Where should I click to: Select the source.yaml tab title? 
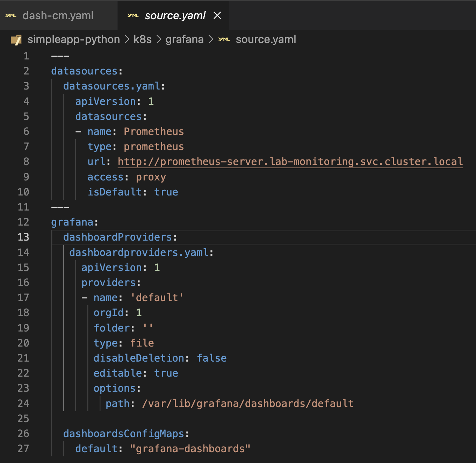point(175,16)
